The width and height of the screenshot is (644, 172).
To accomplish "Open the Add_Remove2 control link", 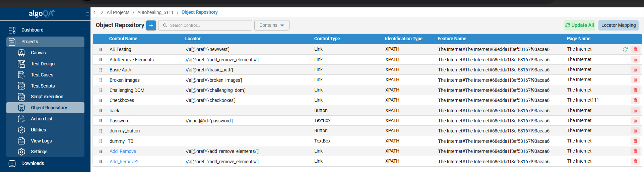I will (124, 162).
